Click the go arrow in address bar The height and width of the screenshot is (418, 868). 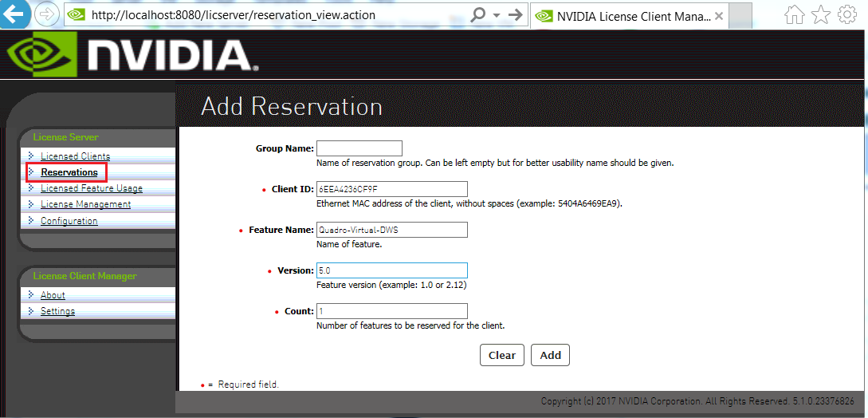click(516, 15)
